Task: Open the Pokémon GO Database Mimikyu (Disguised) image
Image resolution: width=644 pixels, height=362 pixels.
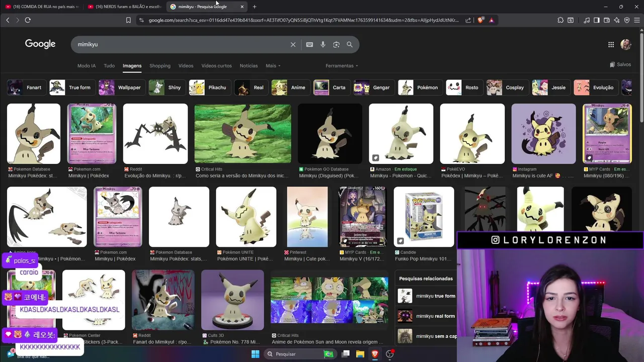Action: pos(330,134)
